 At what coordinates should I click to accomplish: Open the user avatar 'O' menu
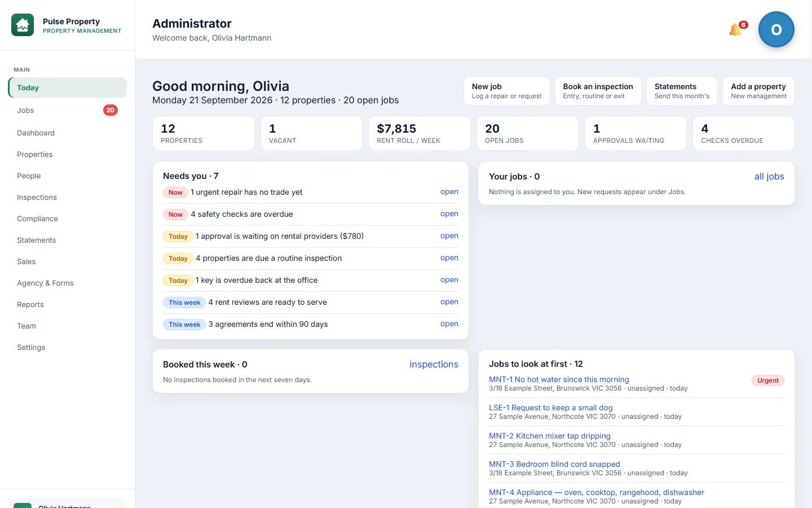tap(776, 29)
